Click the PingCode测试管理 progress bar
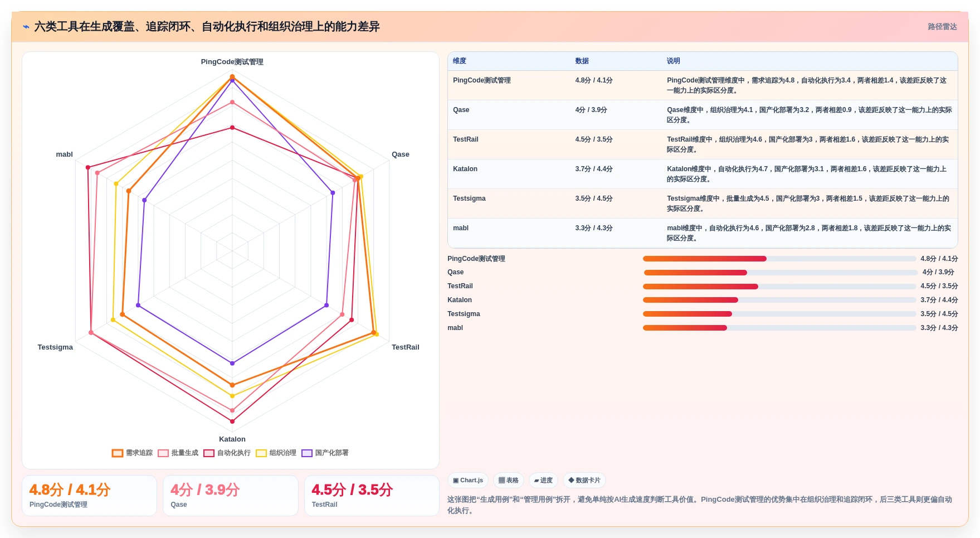This screenshot has width=980, height=538. pyautogui.click(x=779, y=259)
